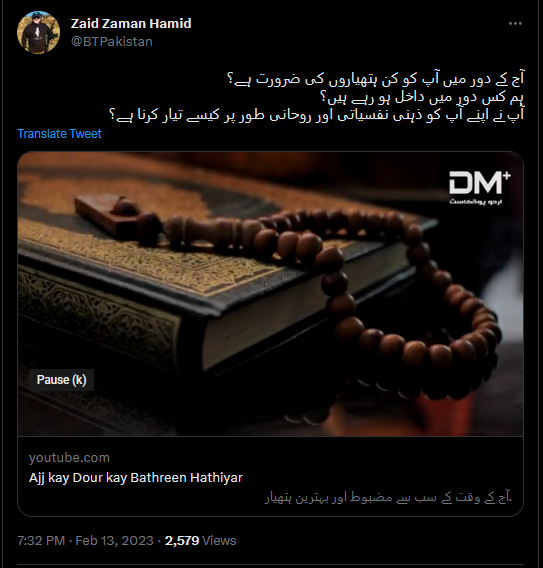The height and width of the screenshot is (568, 543).
Task: Click Zaid Zaman Hamid profile avatar
Action: pos(38,33)
